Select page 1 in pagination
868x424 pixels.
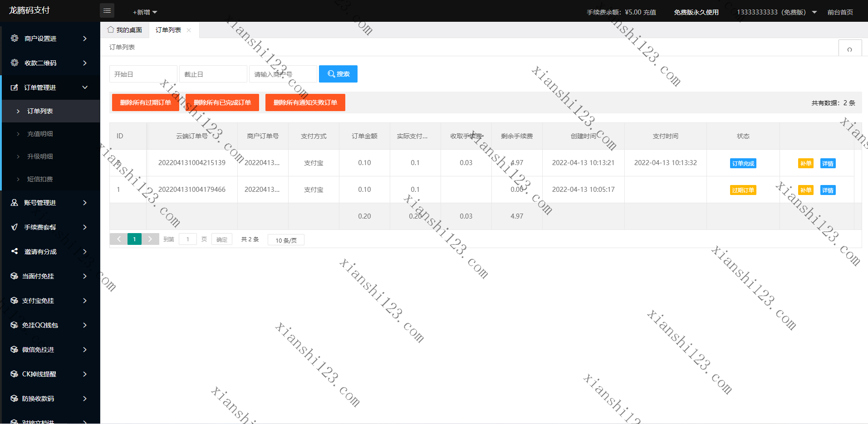pyautogui.click(x=134, y=239)
